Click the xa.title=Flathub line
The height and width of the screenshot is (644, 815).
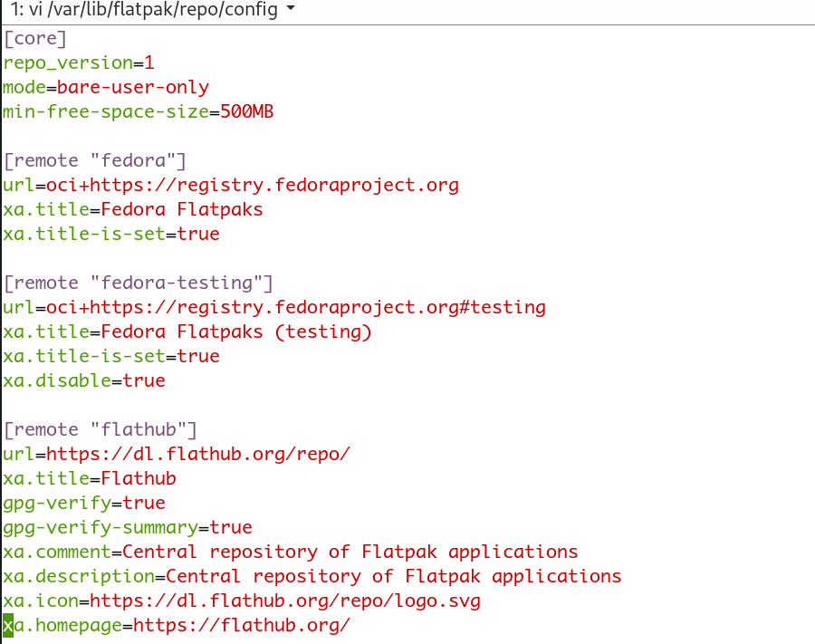pyautogui.click(x=90, y=479)
